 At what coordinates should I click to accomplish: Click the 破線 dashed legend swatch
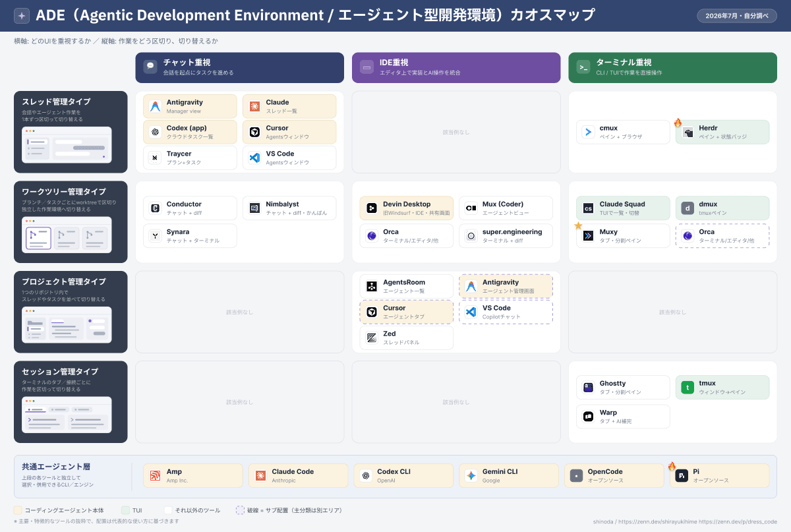pos(240,510)
